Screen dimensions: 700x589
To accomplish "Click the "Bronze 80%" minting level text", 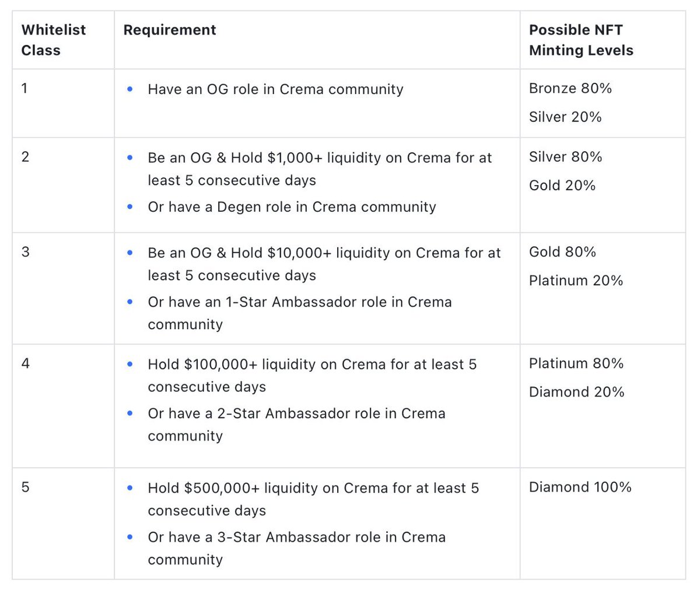I will coord(570,88).
